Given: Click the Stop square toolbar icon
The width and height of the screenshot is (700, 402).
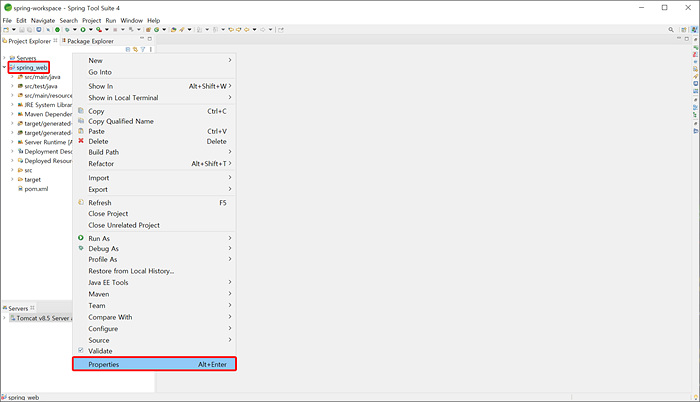Looking at the screenshot, I should 115,29.
